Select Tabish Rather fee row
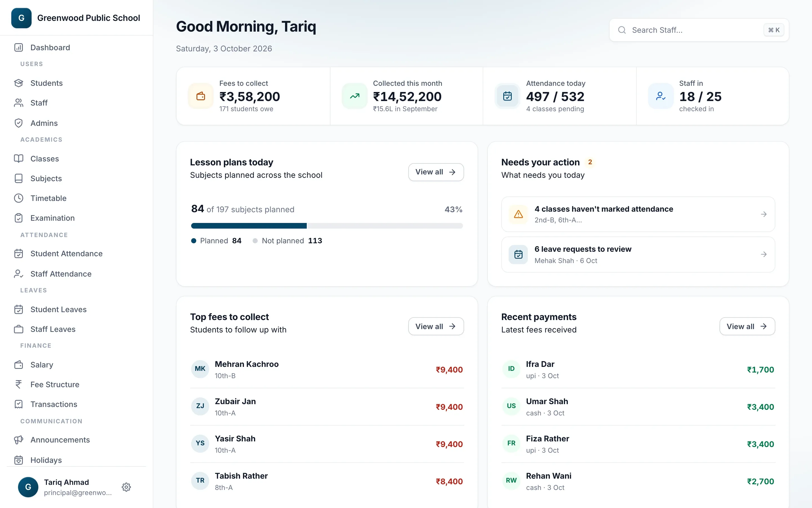The width and height of the screenshot is (812, 508). pos(327,481)
